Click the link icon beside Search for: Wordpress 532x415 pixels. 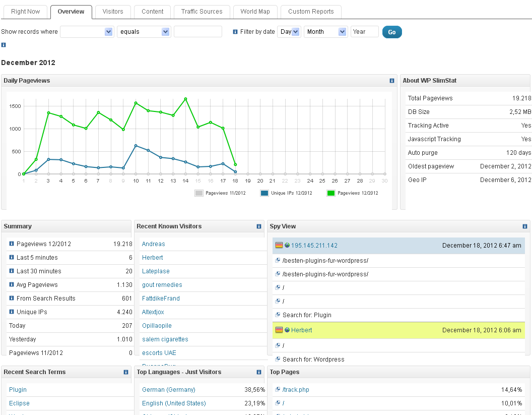coord(278,359)
